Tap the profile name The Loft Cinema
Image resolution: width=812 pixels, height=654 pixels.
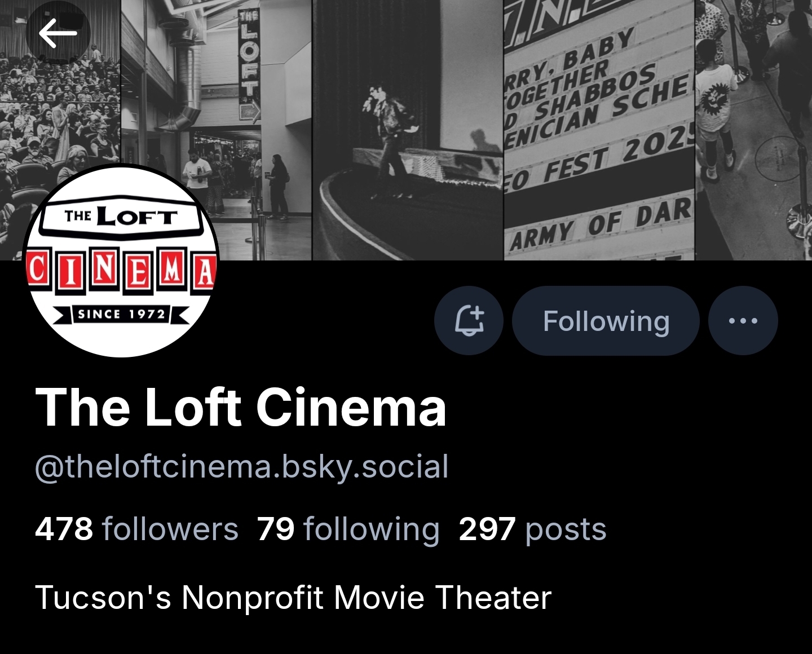(241, 407)
